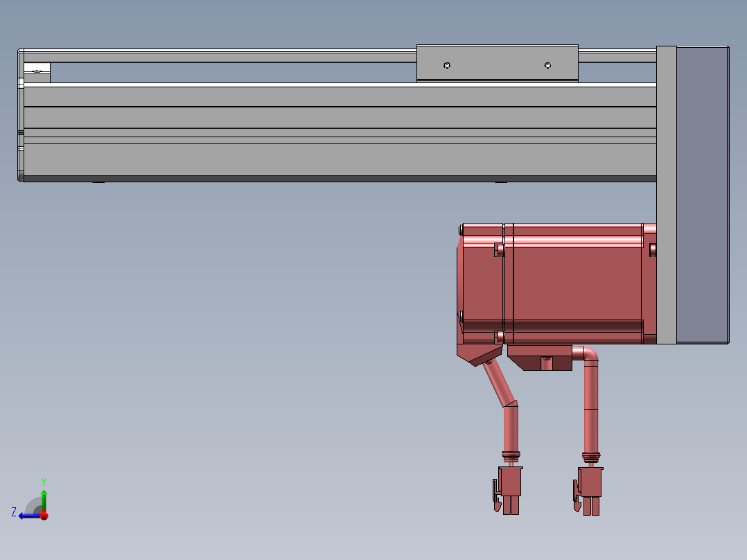Select the right screw hole on the carriage

tap(547, 65)
